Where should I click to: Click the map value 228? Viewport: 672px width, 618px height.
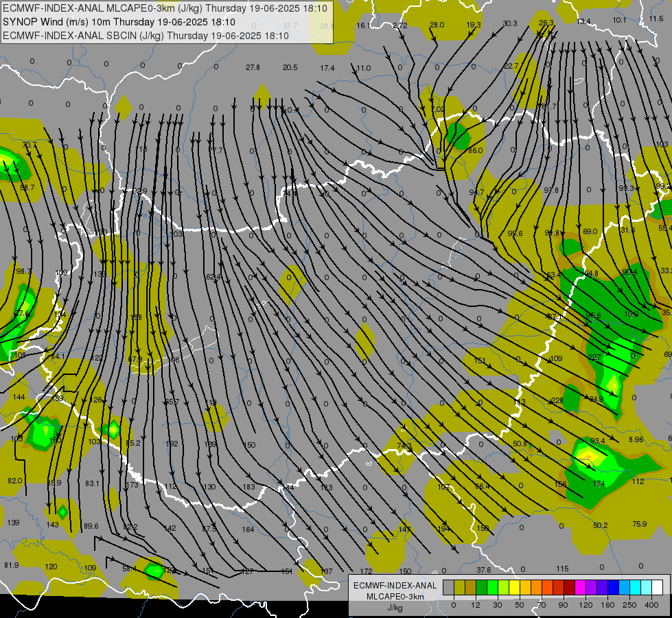coord(557,400)
